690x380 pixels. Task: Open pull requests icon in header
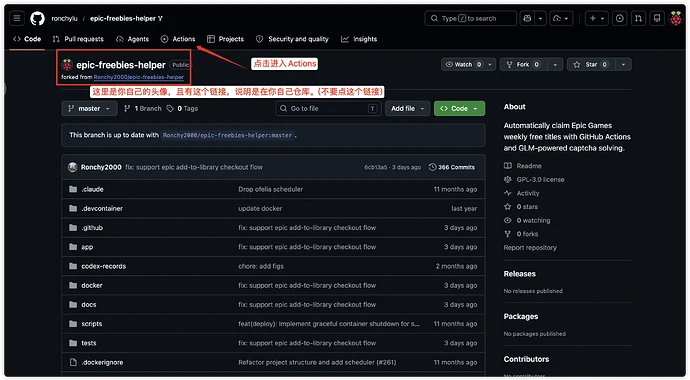(x=638, y=18)
